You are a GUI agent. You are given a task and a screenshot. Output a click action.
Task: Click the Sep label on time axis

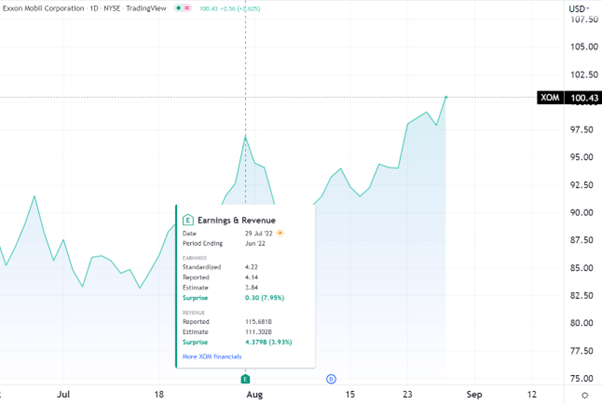(474, 394)
